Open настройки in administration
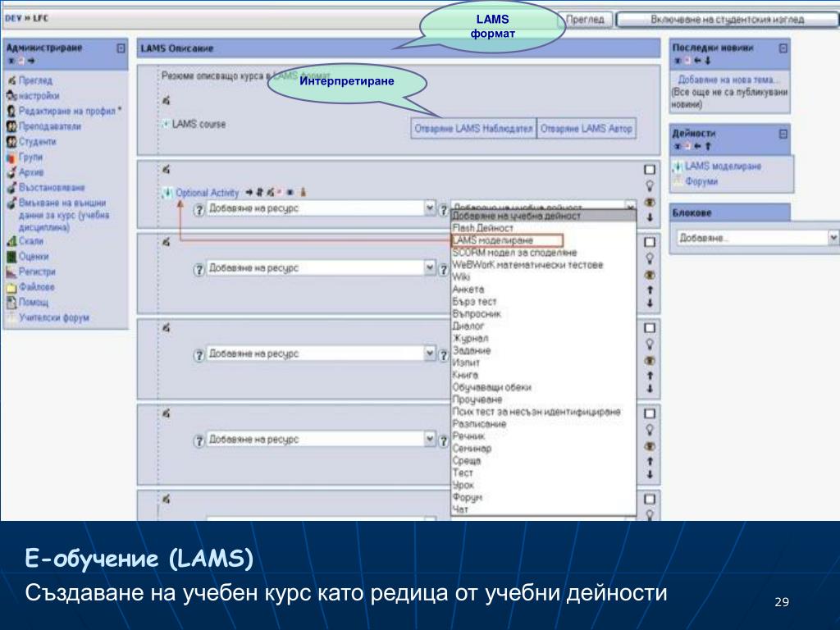The image size is (840, 630). (39, 96)
